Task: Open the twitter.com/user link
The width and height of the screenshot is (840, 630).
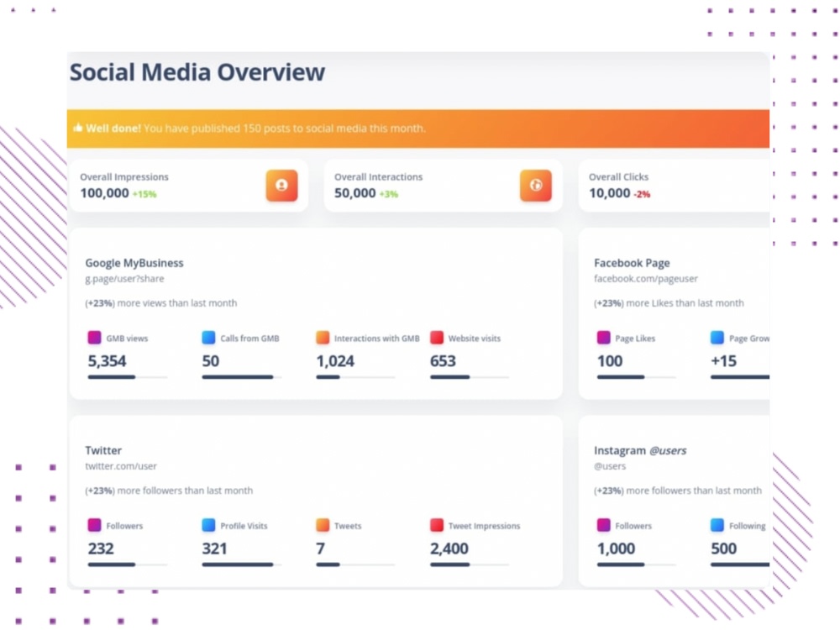Action: coord(120,466)
